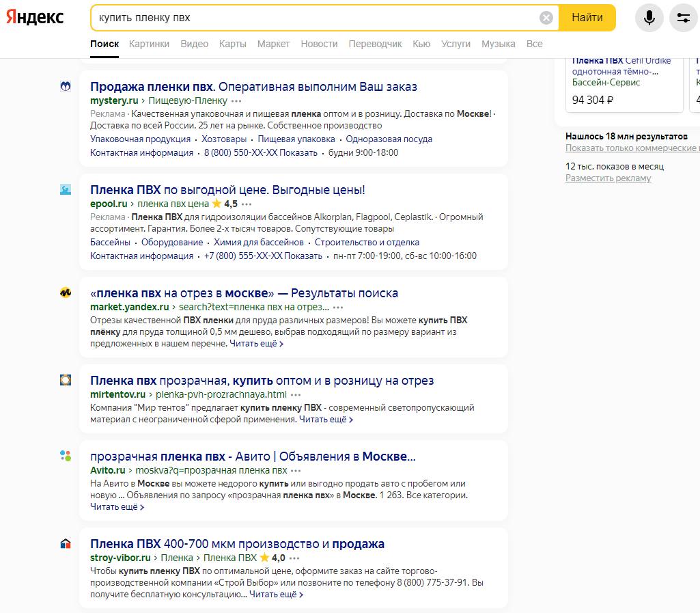Click the Разместить рекламу link
The width and height of the screenshot is (700, 613).
coord(608,178)
